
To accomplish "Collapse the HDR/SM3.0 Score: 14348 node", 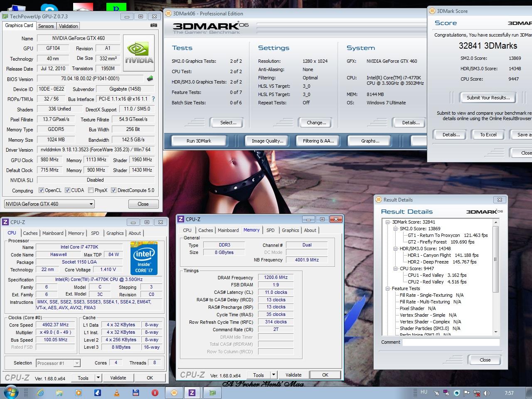I will 396,249.
